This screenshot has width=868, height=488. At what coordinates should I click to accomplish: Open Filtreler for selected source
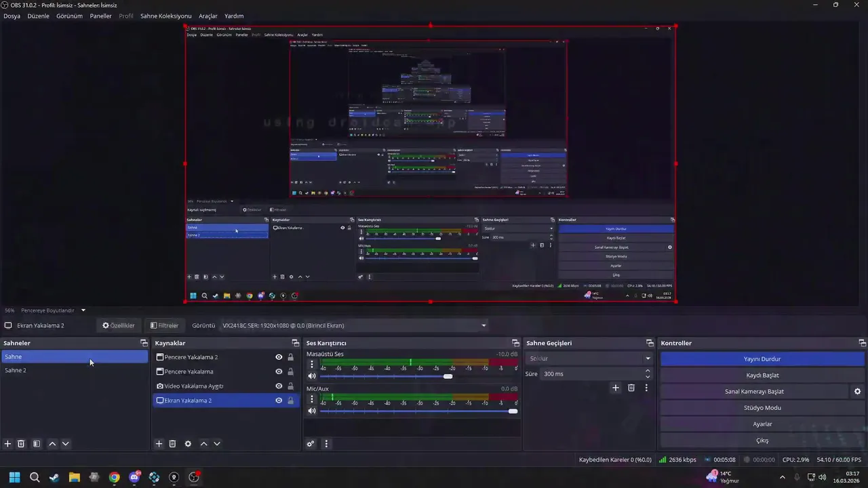click(164, 325)
